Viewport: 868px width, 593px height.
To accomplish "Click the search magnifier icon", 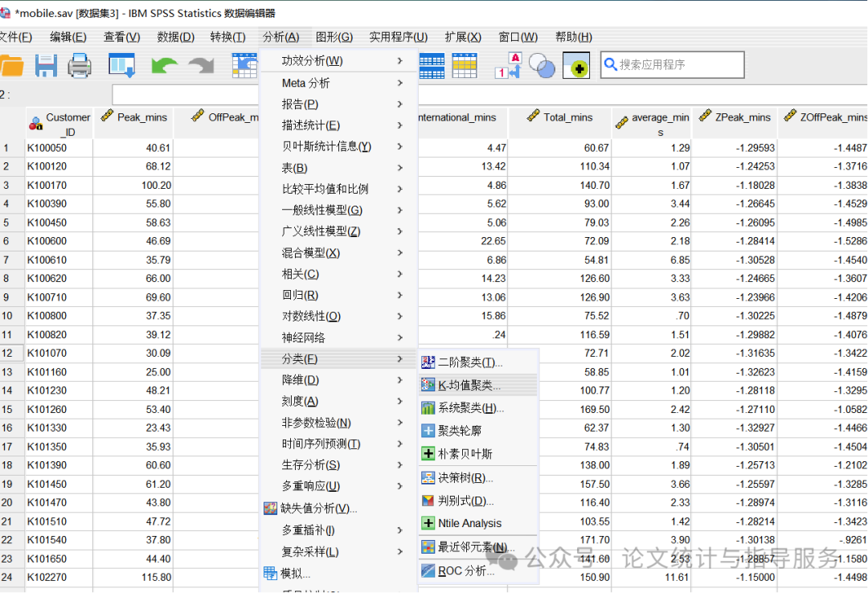I will tap(610, 64).
